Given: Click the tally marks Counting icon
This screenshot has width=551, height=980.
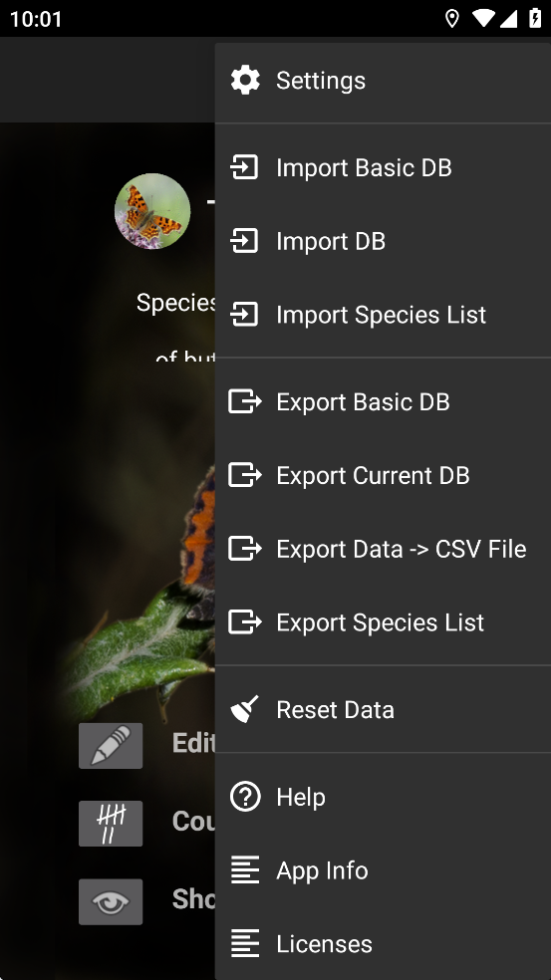Looking at the screenshot, I should (x=111, y=823).
